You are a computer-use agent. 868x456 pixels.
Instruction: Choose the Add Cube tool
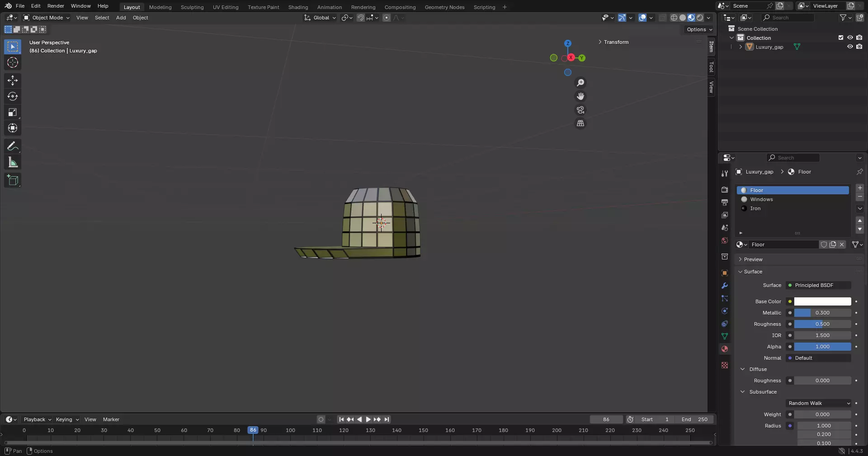point(13,180)
